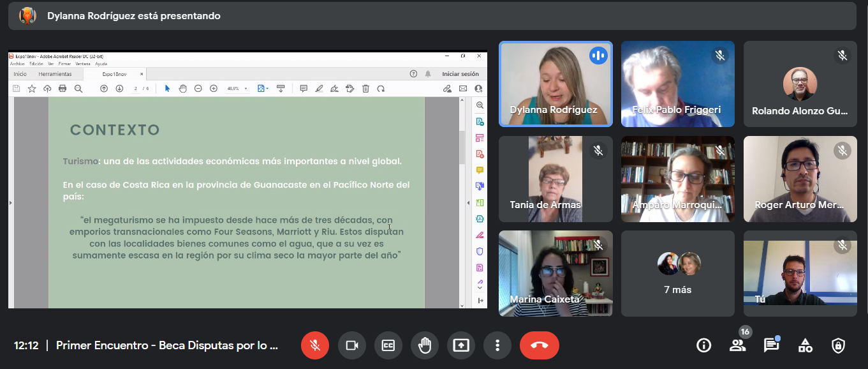The image size is (868, 369).
Task: Turn off the camera button
Action: point(351,345)
